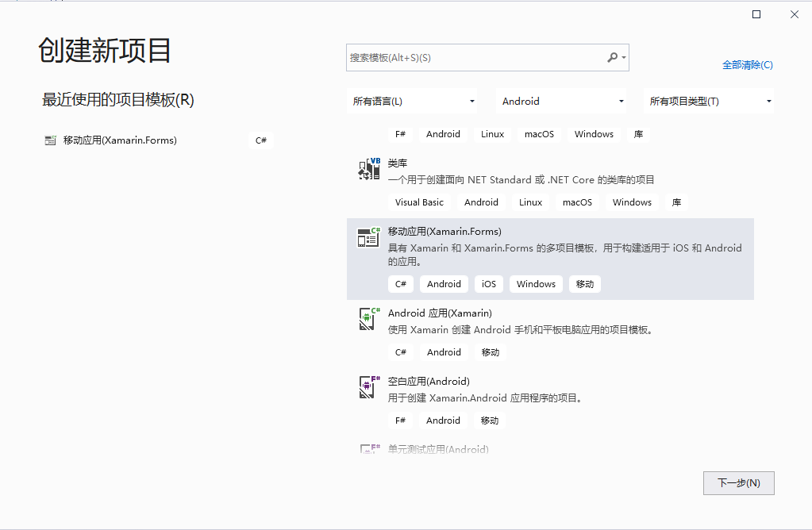Click the macOS tag in top tag row

539,134
